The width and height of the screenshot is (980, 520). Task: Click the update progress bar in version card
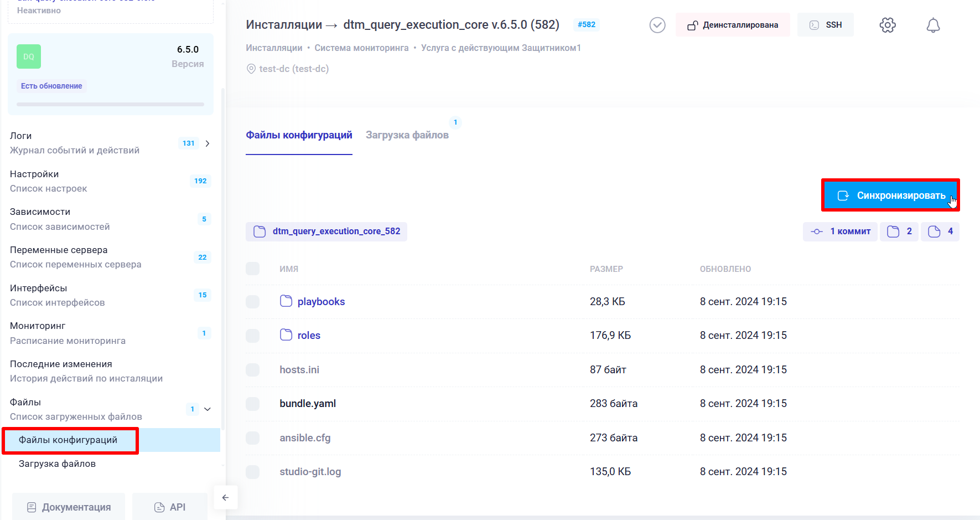[x=110, y=104]
